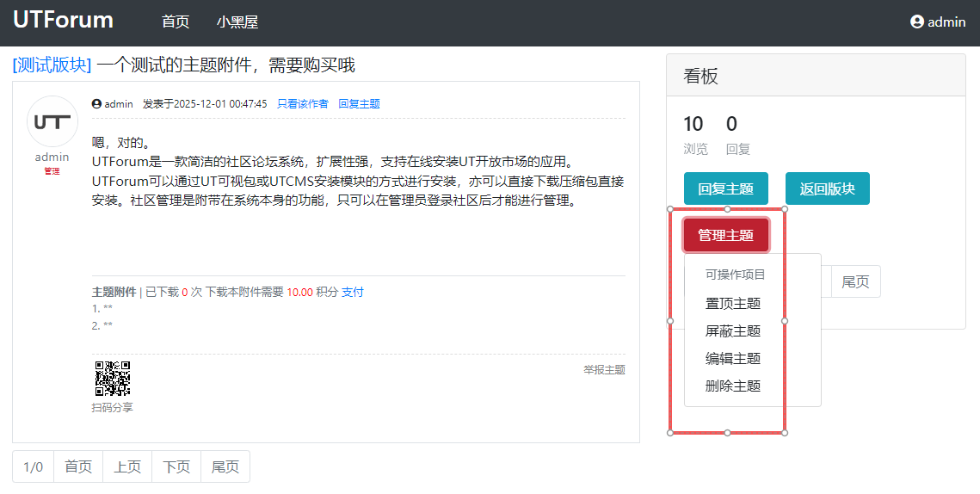
Task: Click the 只看该作者 link
Action: tap(303, 104)
